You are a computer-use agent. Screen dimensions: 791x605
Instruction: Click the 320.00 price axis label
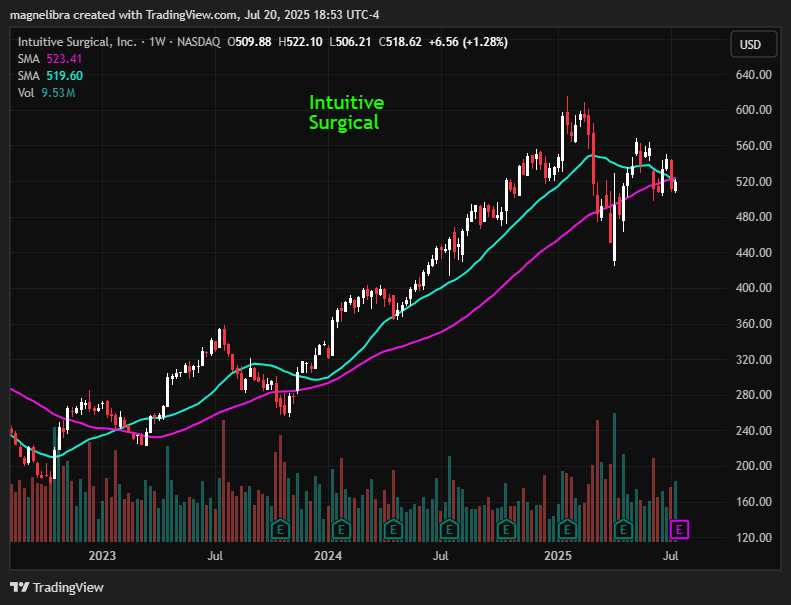pyautogui.click(x=754, y=360)
